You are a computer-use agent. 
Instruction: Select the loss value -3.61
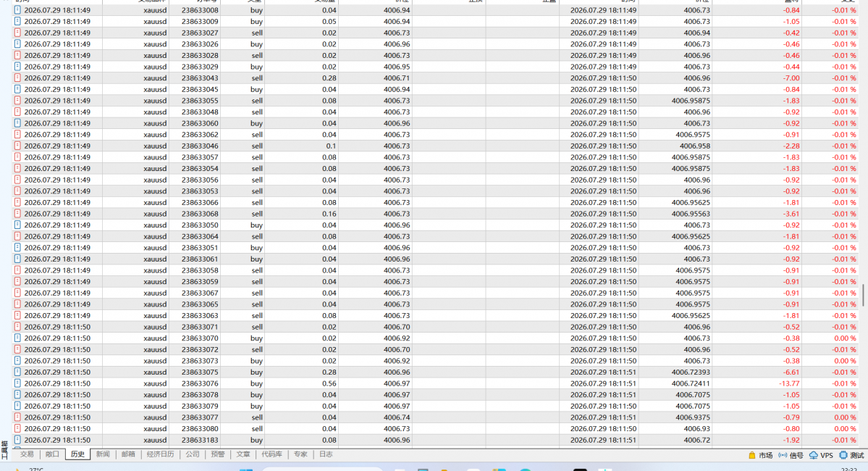click(791, 213)
